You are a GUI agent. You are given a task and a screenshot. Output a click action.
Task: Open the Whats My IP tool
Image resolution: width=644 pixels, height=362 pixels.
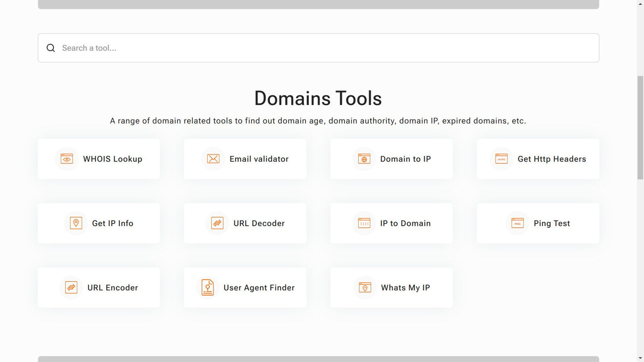point(391,288)
